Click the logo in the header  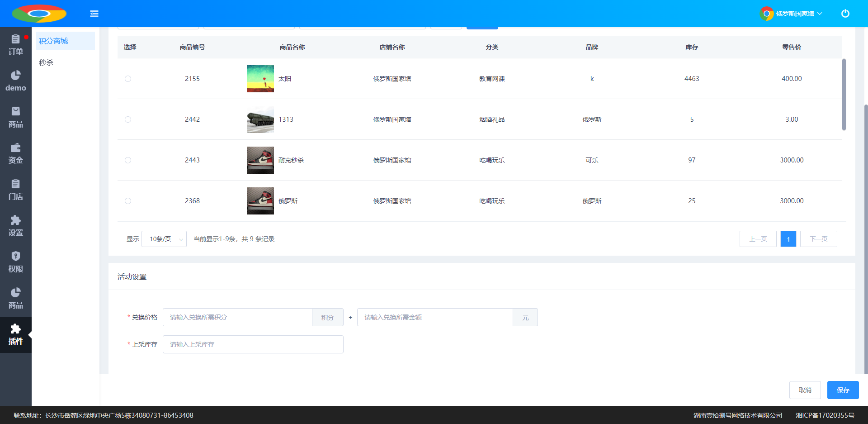(x=39, y=14)
